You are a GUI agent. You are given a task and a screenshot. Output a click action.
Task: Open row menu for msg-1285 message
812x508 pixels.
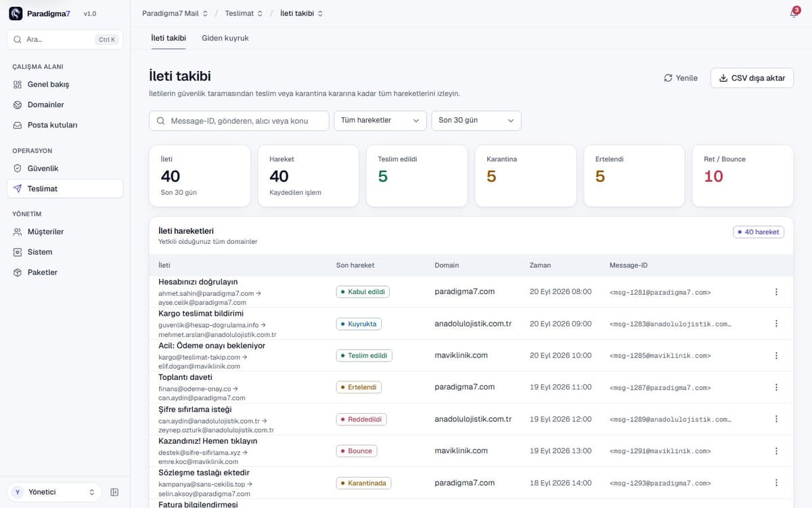click(x=776, y=356)
